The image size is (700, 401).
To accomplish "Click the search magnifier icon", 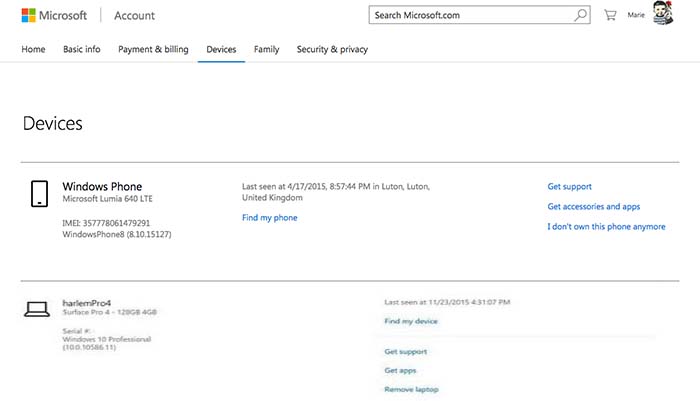I will (x=580, y=15).
